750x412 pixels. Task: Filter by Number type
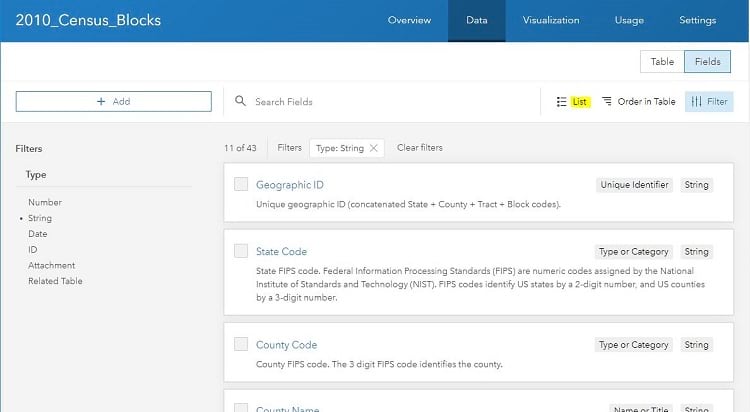[45, 202]
